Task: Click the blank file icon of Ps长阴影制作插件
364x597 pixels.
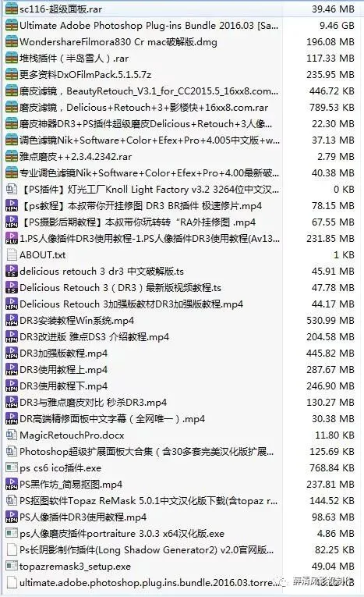Action: 12,549
